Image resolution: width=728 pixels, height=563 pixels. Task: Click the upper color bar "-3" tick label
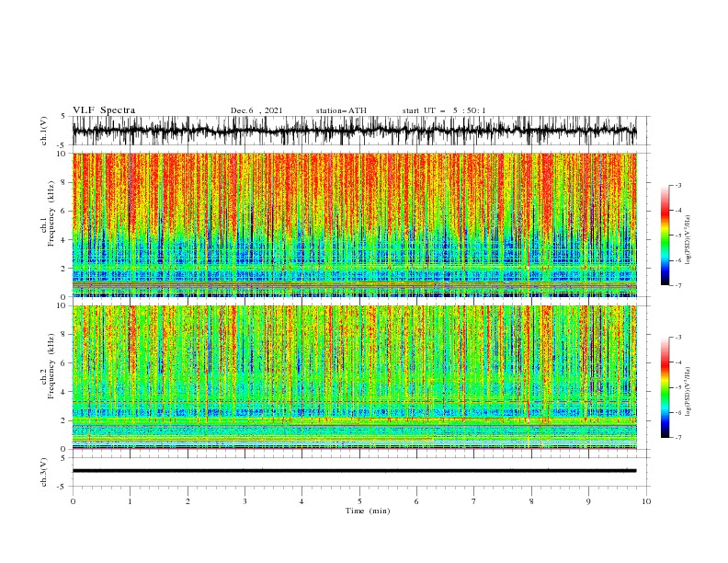[x=678, y=185]
